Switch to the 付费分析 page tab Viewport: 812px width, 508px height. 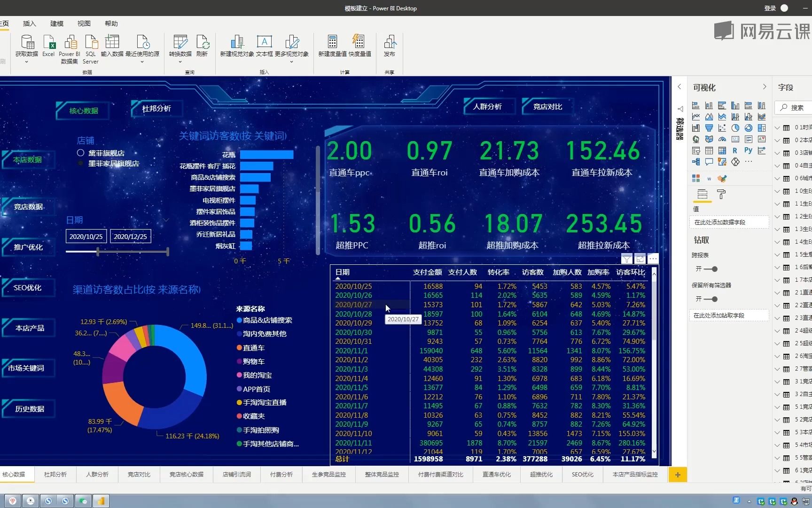pyautogui.click(x=281, y=475)
